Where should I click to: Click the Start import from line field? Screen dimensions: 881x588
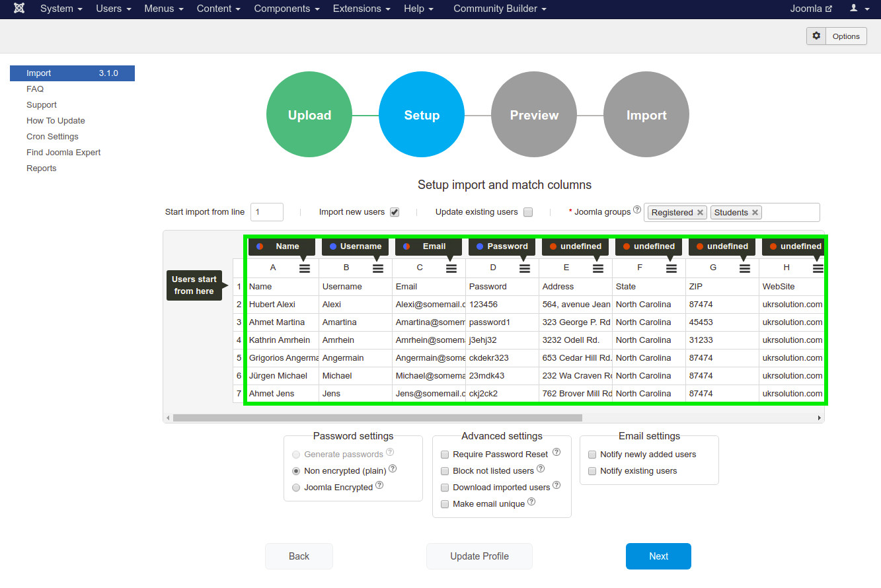(x=267, y=212)
